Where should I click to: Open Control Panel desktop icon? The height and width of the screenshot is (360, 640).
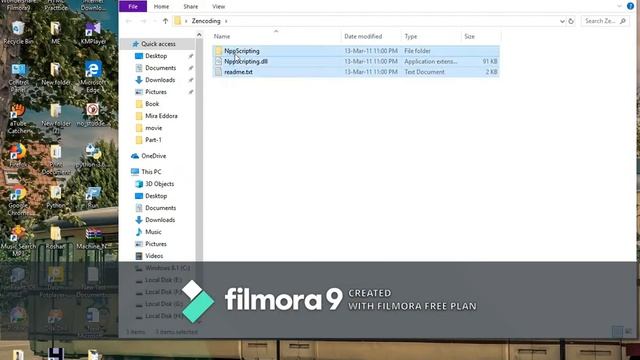(18, 77)
